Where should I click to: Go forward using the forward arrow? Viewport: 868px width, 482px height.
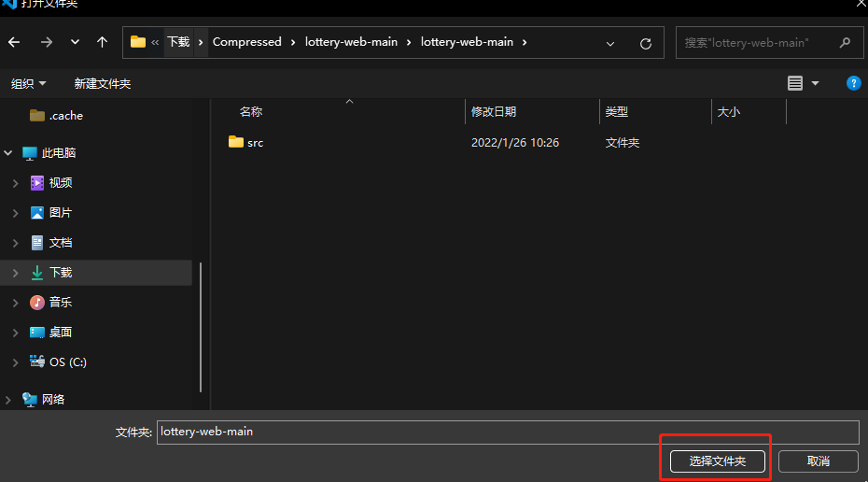pyautogui.click(x=47, y=42)
